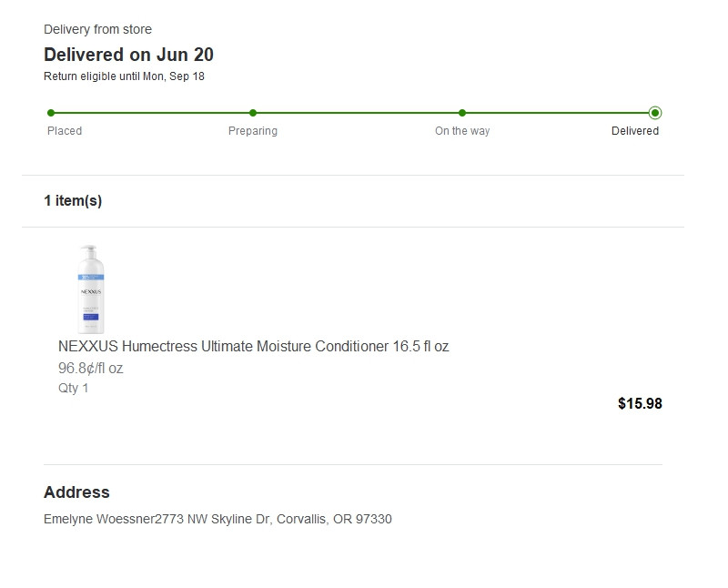Open the NEXXUS conditioner bottle thumbnail
This screenshot has height=588, width=728.
91,289
